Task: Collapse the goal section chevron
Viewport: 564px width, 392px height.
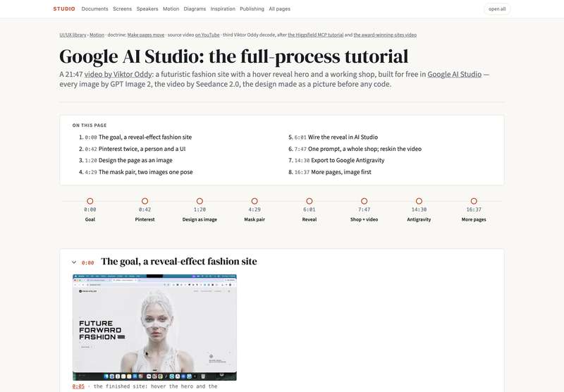Action: coord(74,262)
